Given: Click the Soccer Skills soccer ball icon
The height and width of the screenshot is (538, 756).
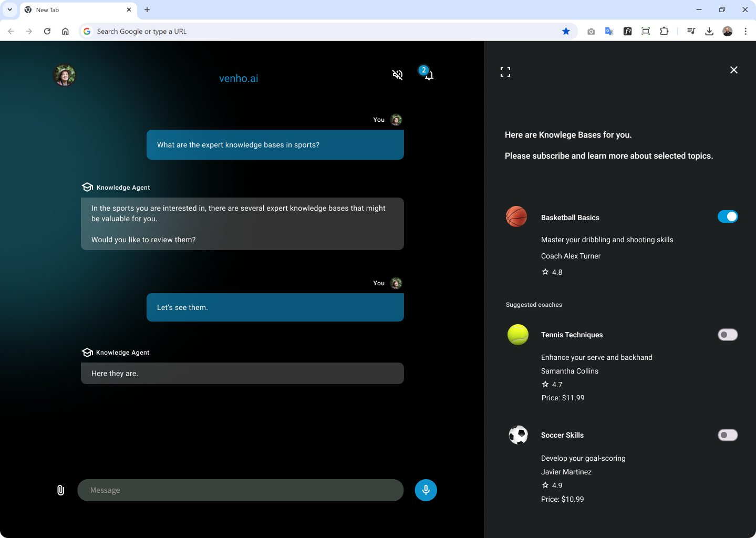Looking at the screenshot, I should click(x=519, y=434).
